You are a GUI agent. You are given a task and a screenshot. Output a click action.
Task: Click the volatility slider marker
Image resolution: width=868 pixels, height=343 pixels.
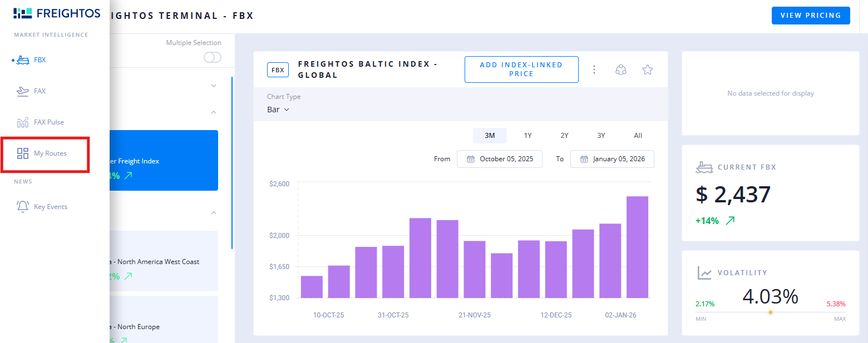click(770, 312)
